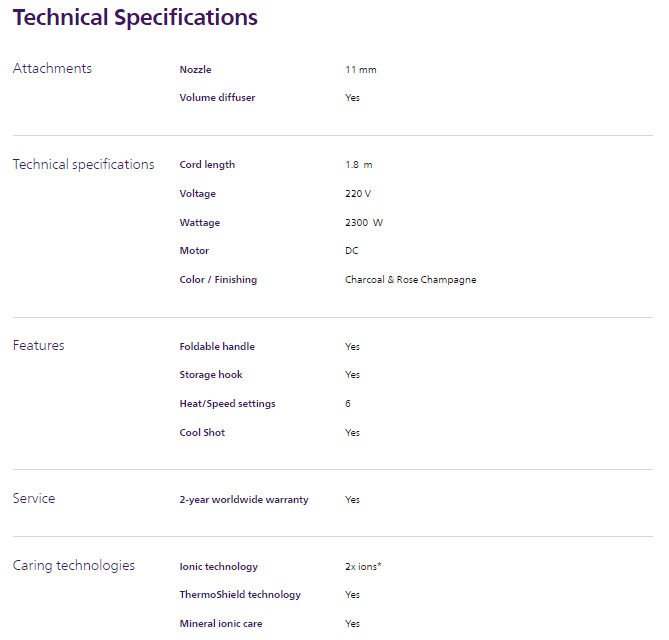The width and height of the screenshot is (669, 640).
Task: Click the 2300 W wattage value
Action: [363, 223]
